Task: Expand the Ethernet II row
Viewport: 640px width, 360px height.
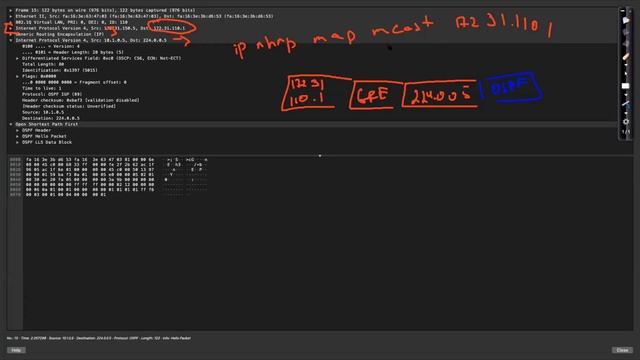Action: tap(11, 16)
